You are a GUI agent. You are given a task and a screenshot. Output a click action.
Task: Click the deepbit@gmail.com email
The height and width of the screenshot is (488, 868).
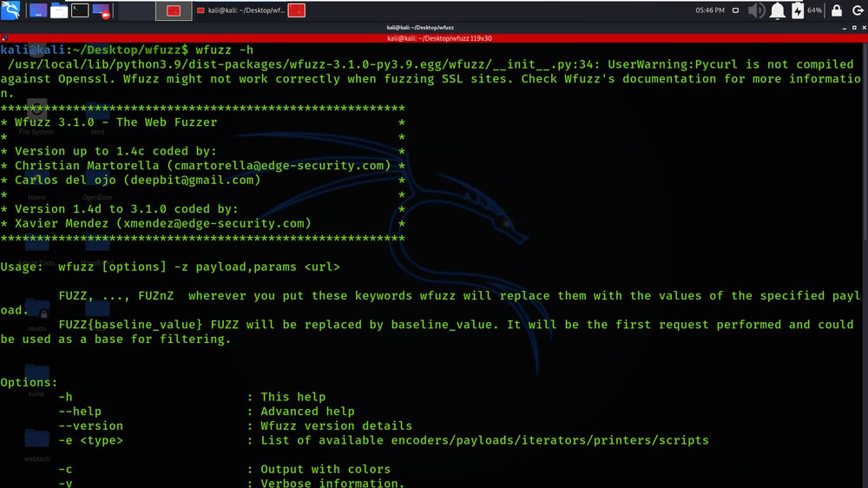tap(192, 180)
